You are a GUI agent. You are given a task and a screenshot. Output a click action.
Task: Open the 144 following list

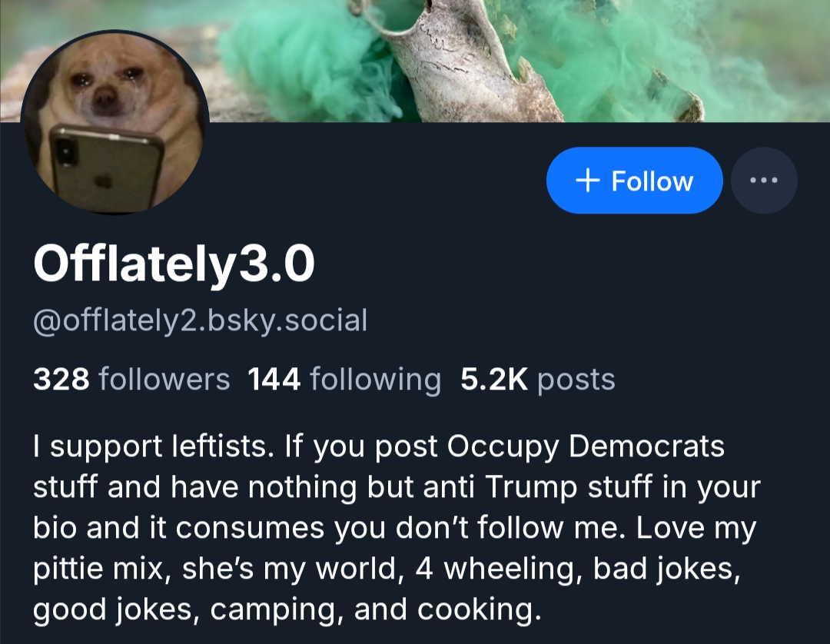coord(344,379)
